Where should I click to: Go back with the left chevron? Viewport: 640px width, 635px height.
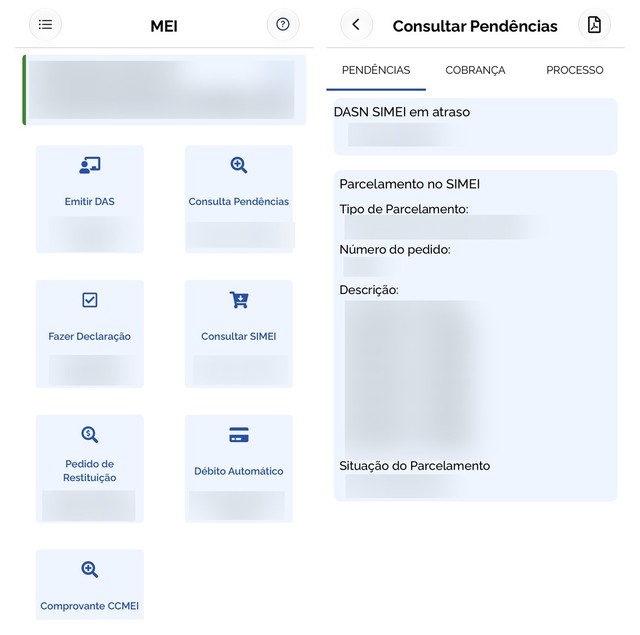[356, 24]
